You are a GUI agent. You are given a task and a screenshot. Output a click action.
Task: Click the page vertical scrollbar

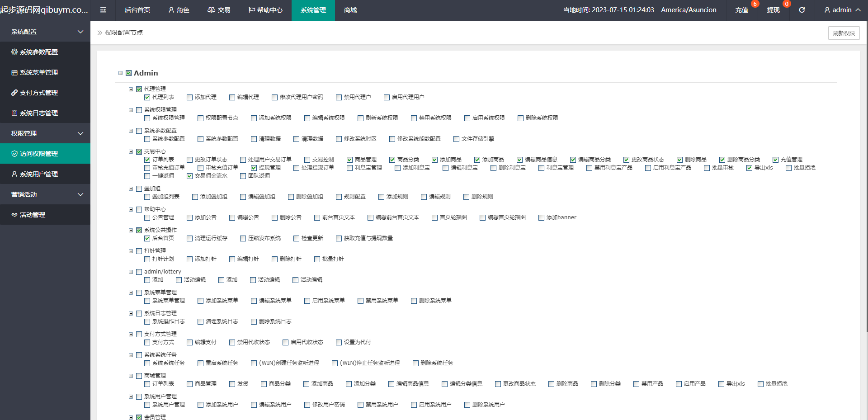(x=865, y=181)
